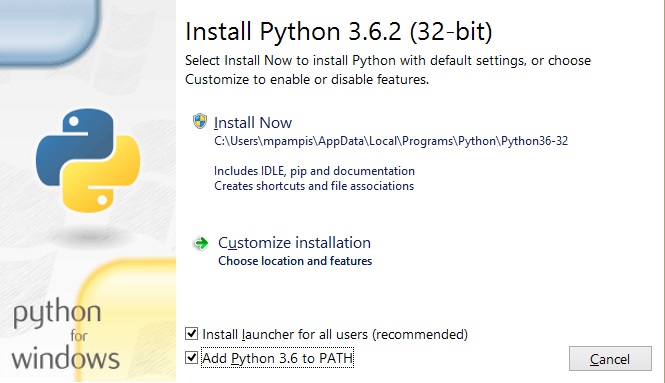Click the gray 'python' wordmark in sidebar

57,313
